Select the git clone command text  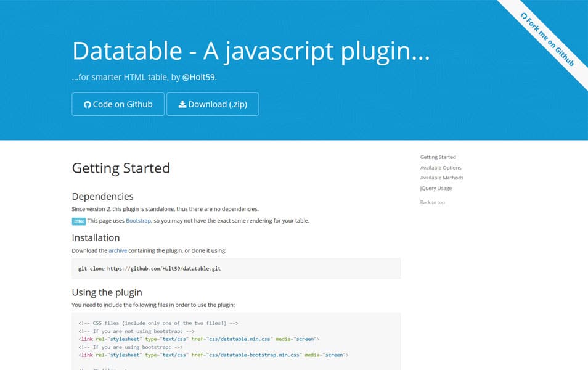point(149,268)
